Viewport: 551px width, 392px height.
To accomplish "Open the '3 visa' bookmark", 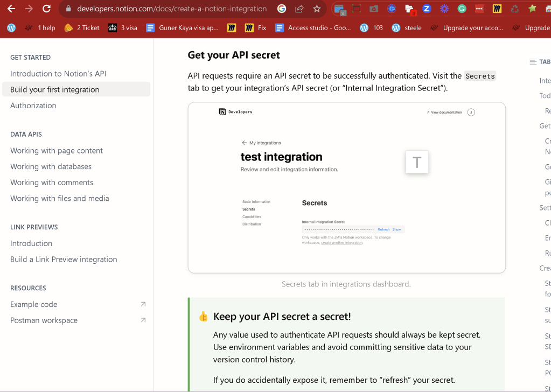I will click(x=123, y=28).
